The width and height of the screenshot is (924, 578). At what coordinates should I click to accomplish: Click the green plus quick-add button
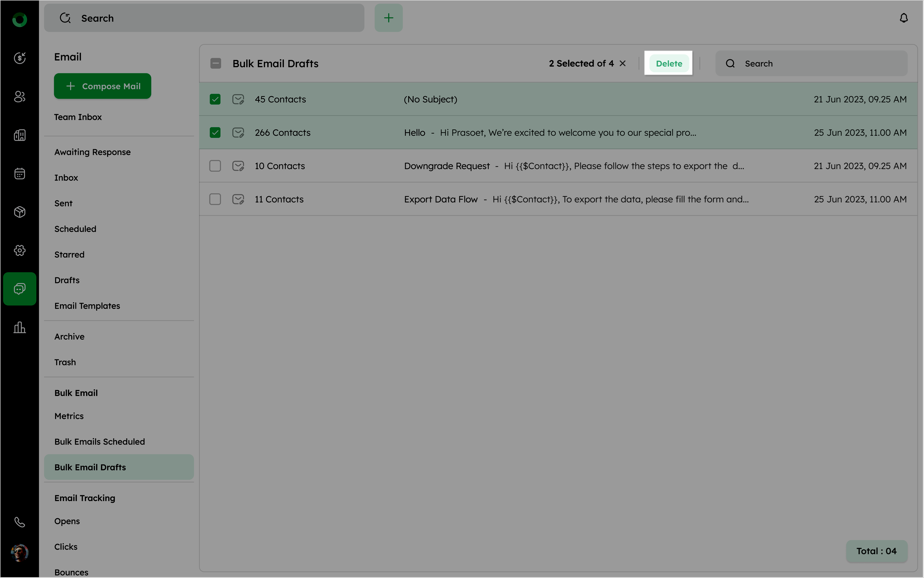tap(388, 18)
